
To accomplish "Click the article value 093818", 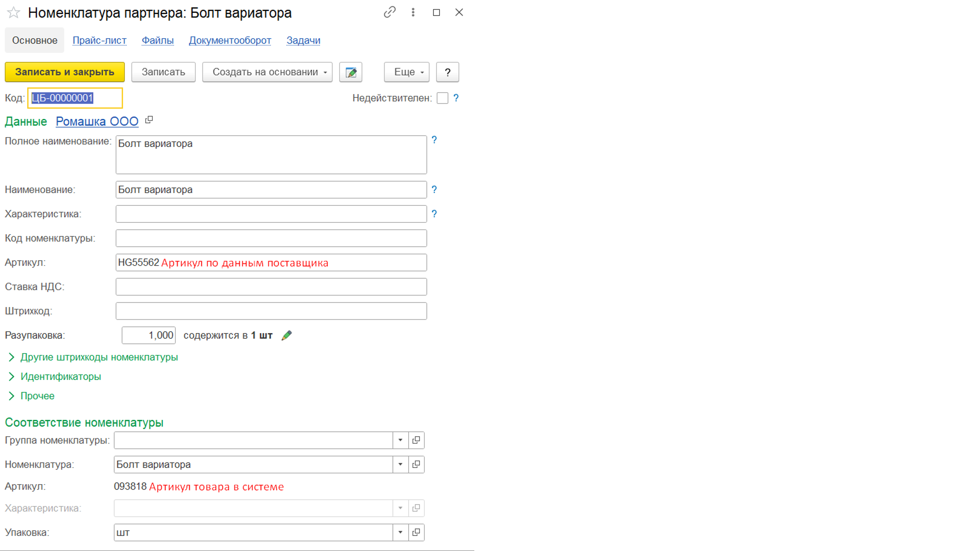I will coord(130,486).
